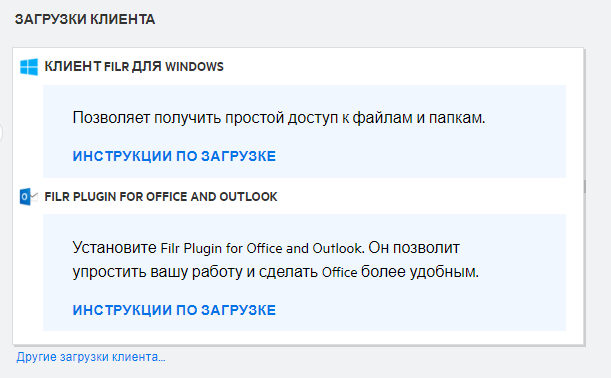Click the 'упростить вашу работу' description line
Screen dimensions: 611x378
pyautogui.click(x=275, y=272)
